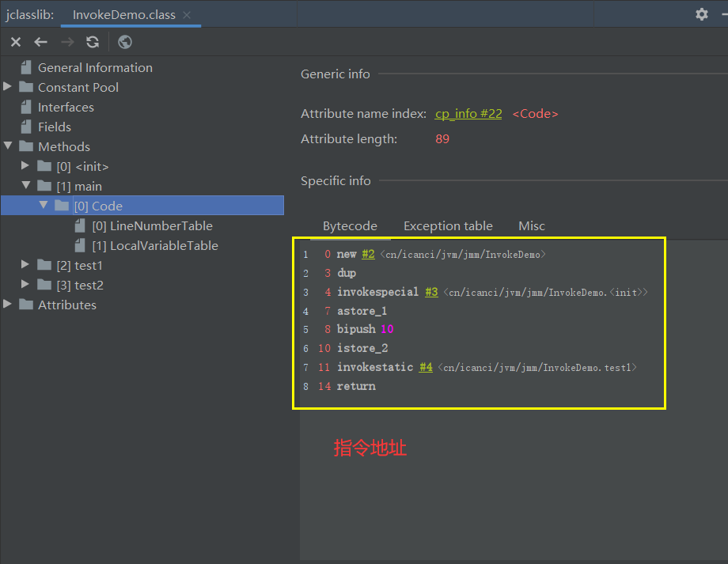
Task: Follow the #3 invokespecial link
Action: click(x=431, y=292)
